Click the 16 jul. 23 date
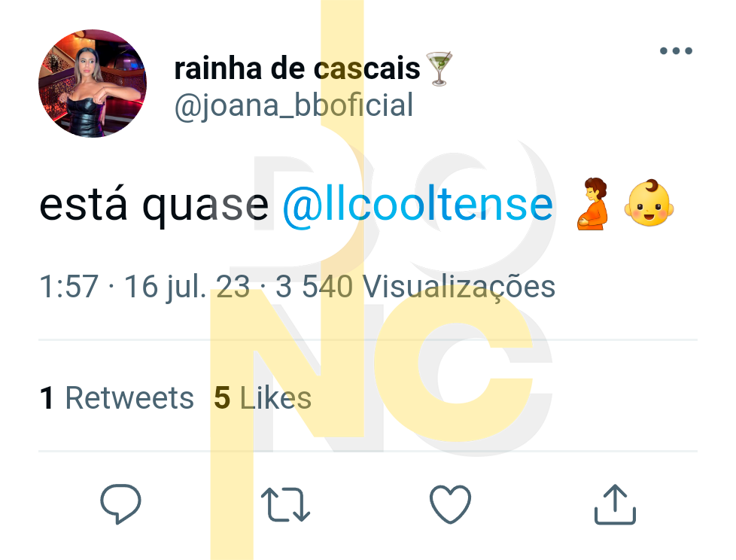736x560 pixels. click(x=187, y=287)
